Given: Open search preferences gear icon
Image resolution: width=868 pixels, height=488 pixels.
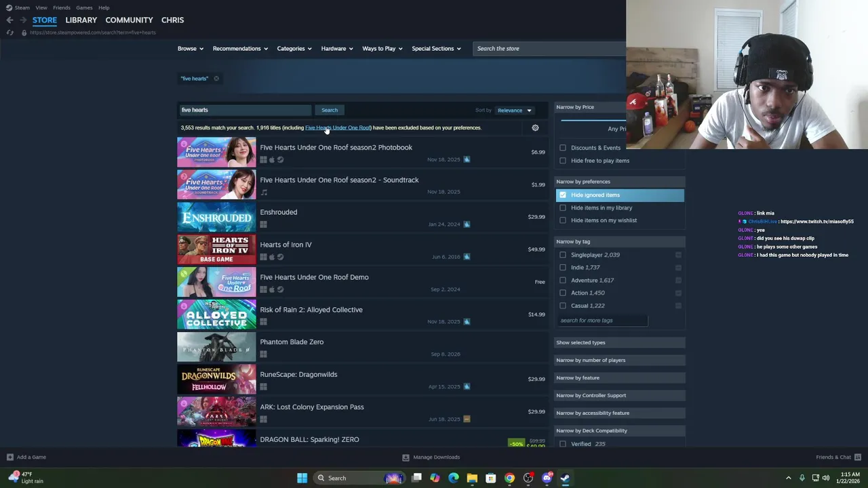Looking at the screenshot, I should 535,127.
